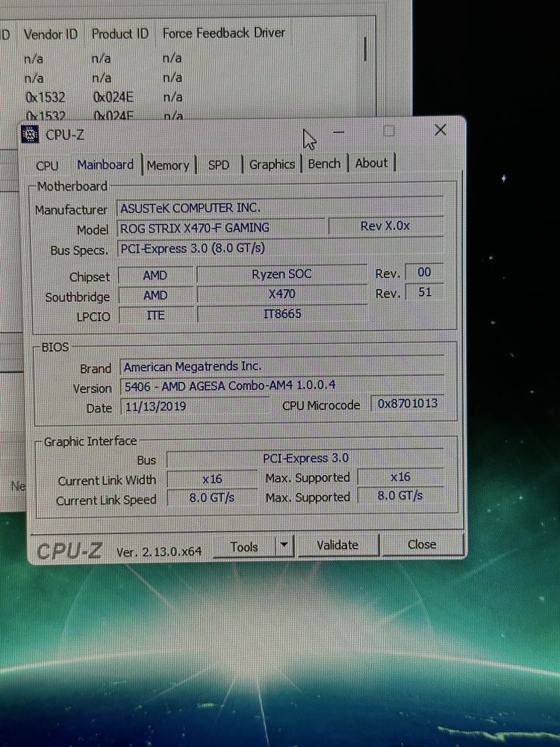560x747 pixels.
Task: Click the CPU-Z version text Ver. 2.13.0.x64
Action: (159, 552)
